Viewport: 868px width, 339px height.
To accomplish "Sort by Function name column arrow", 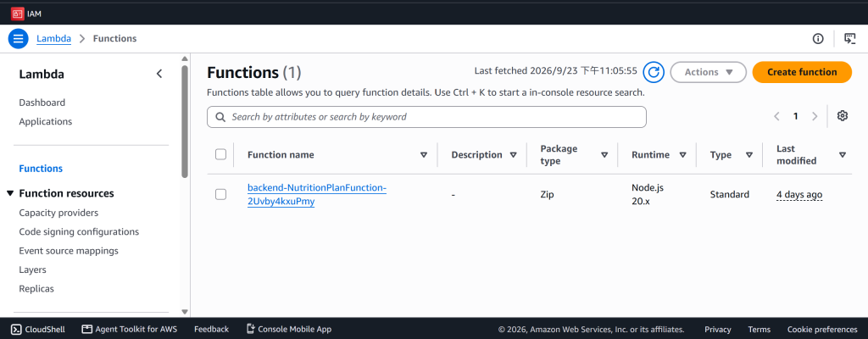I will [x=424, y=155].
